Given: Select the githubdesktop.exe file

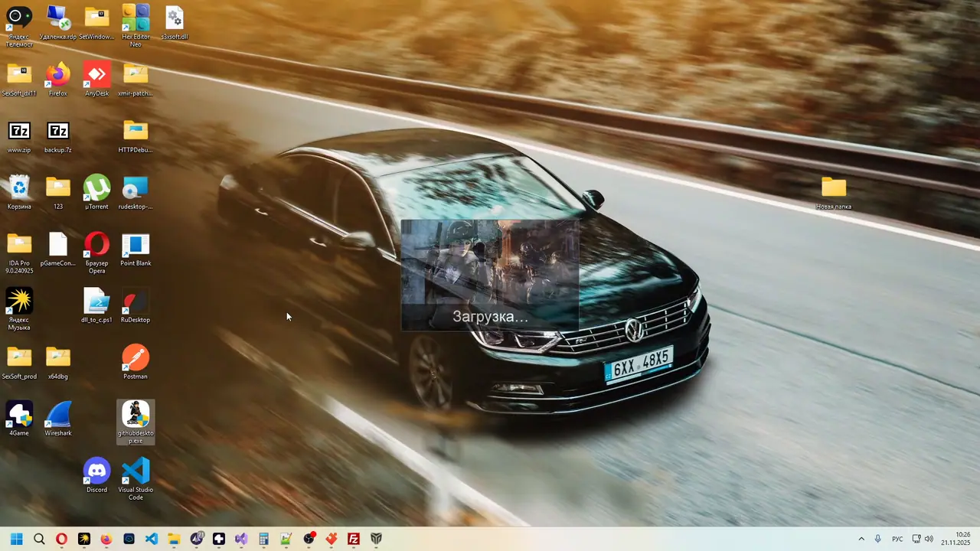Looking at the screenshot, I should (x=136, y=422).
